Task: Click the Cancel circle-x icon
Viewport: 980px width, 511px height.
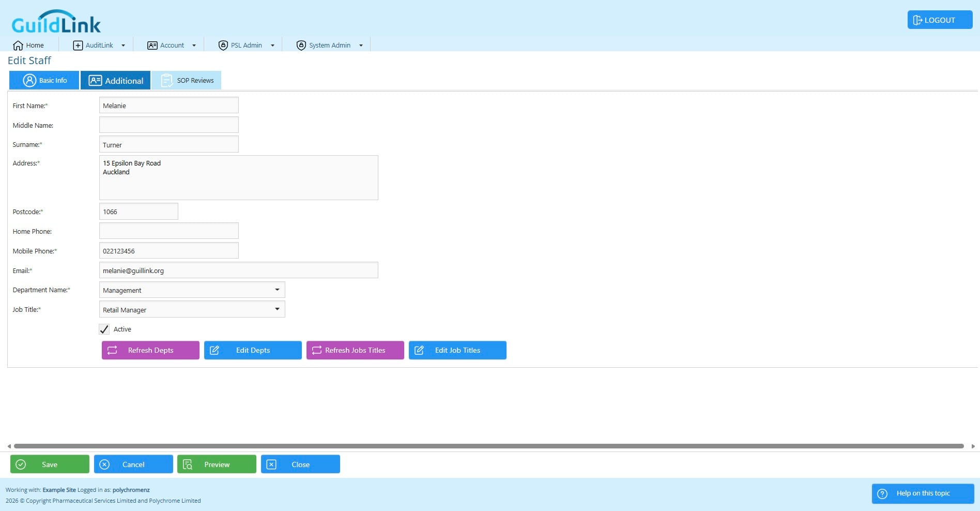Action: tap(104, 464)
